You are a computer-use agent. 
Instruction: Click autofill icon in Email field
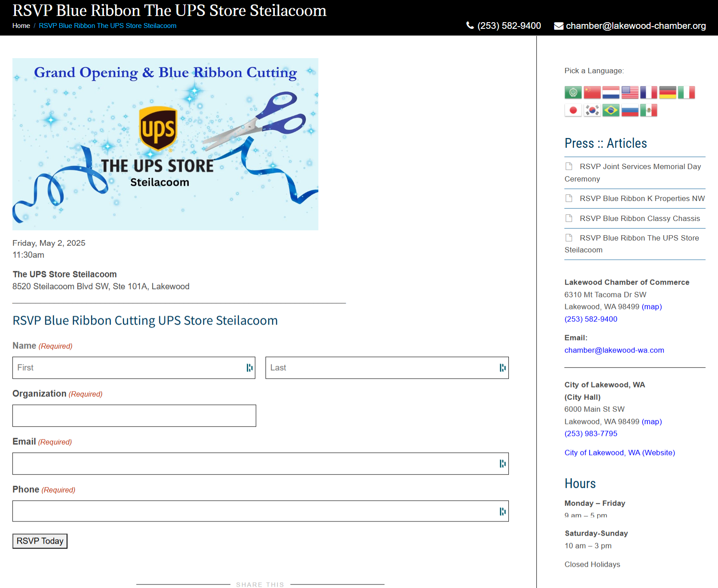(x=502, y=463)
